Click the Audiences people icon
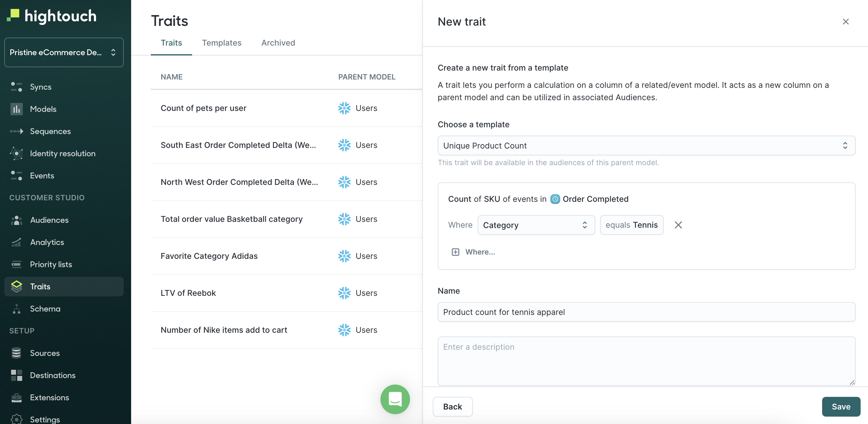868x424 pixels. pos(16,220)
